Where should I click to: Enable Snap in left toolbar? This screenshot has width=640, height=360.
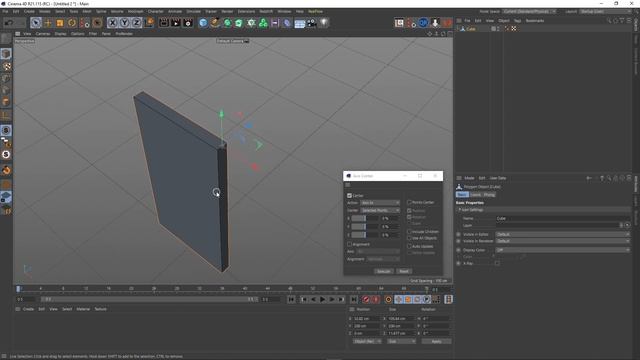click(6, 170)
